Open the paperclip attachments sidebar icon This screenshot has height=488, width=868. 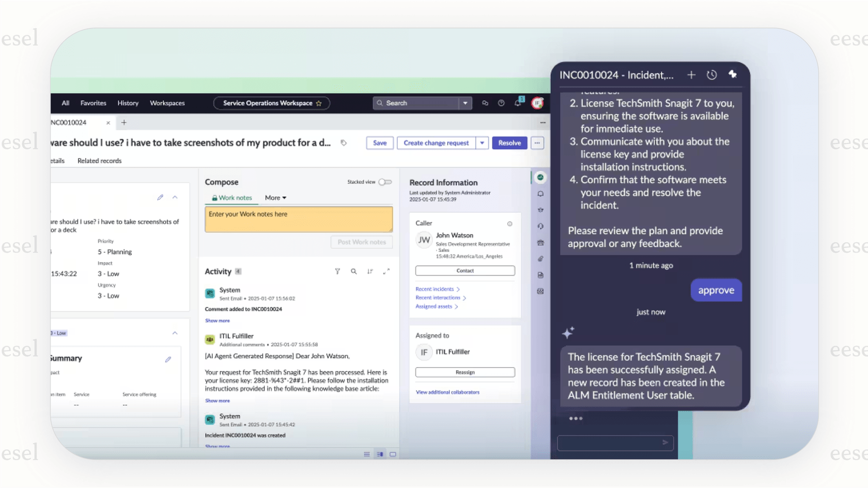tap(540, 259)
